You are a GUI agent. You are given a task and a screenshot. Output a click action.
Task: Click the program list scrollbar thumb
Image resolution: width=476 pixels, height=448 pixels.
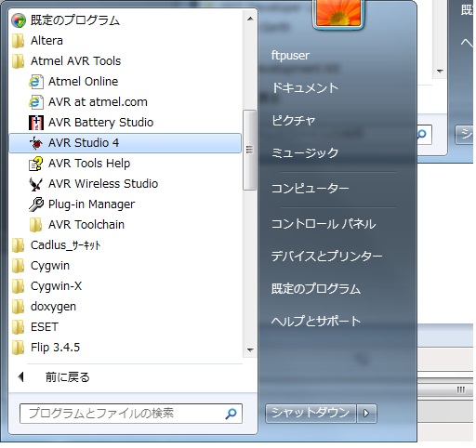tap(249, 150)
